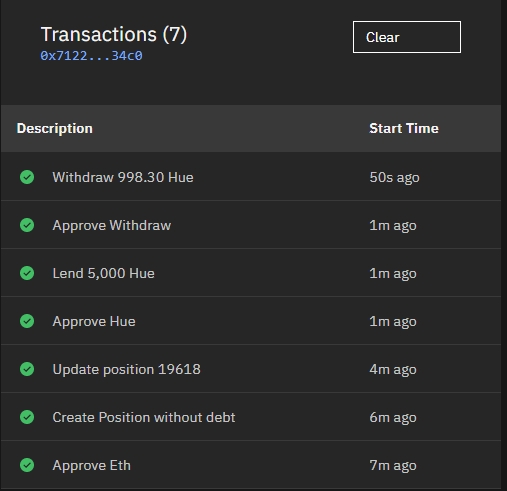Click green check icon for Lend 5,000 Hue

click(27, 273)
